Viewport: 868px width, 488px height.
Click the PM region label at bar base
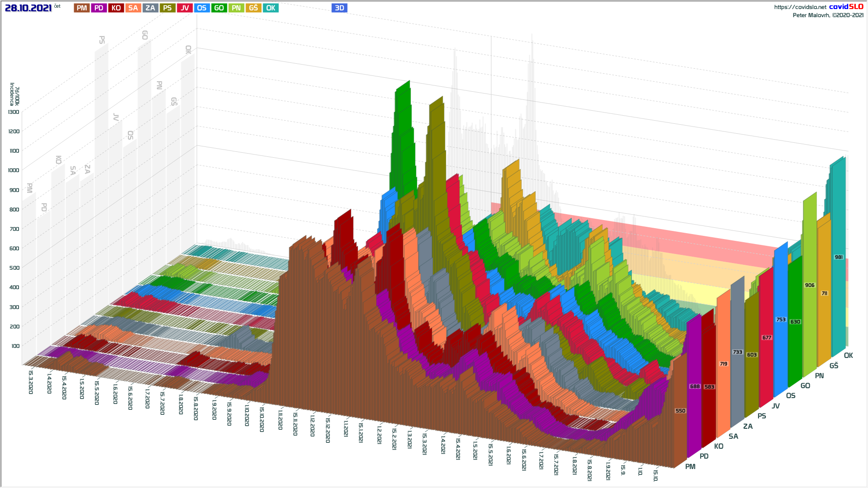click(x=690, y=466)
